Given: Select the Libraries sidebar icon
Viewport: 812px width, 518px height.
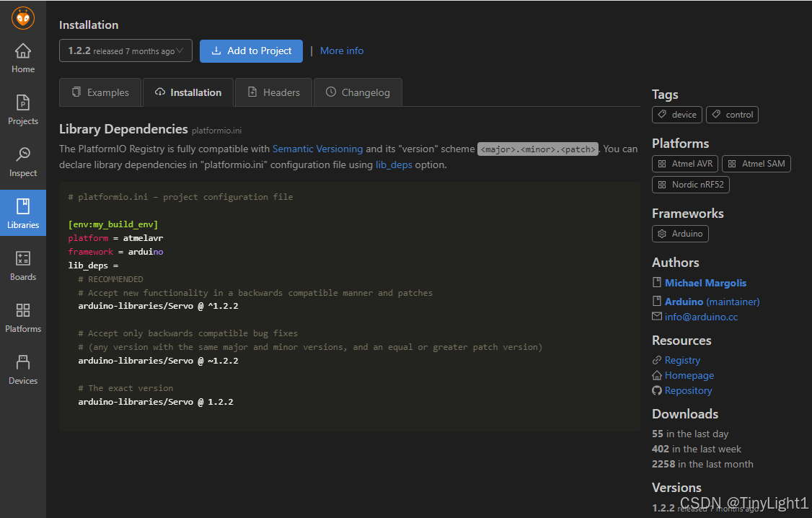Looking at the screenshot, I should (x=23, y=213).
